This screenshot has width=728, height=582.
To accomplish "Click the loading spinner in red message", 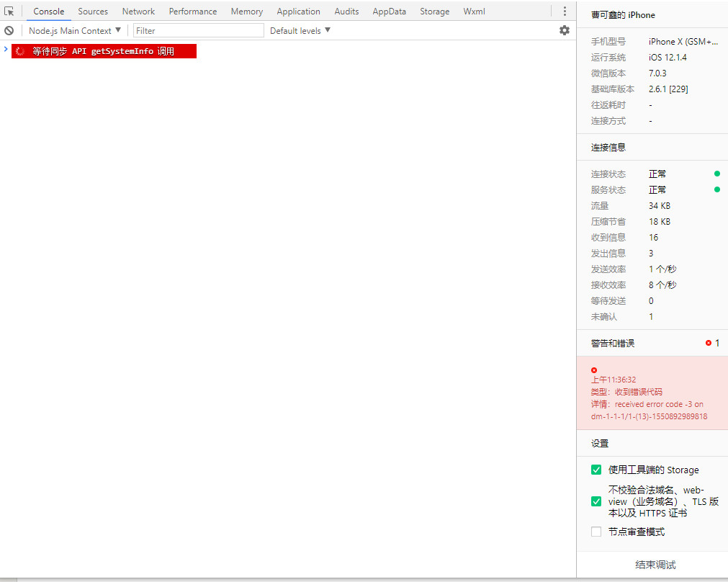I will pos(20,51).
